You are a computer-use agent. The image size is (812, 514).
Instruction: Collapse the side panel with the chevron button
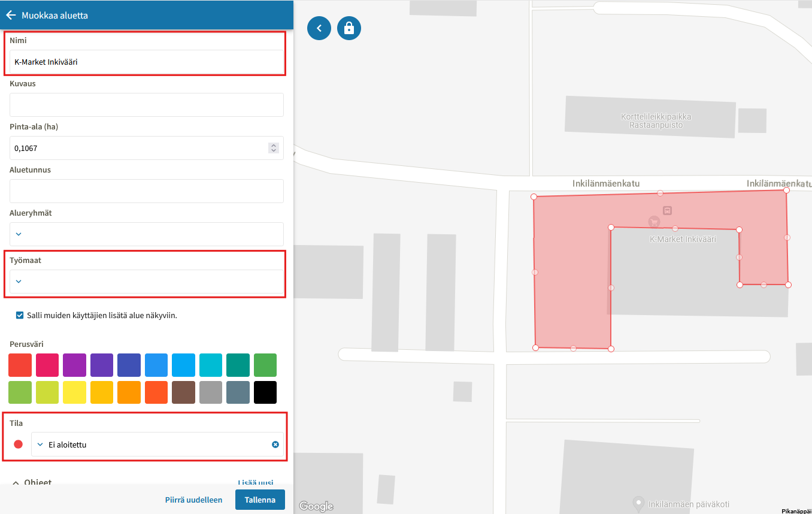(319, 28)
